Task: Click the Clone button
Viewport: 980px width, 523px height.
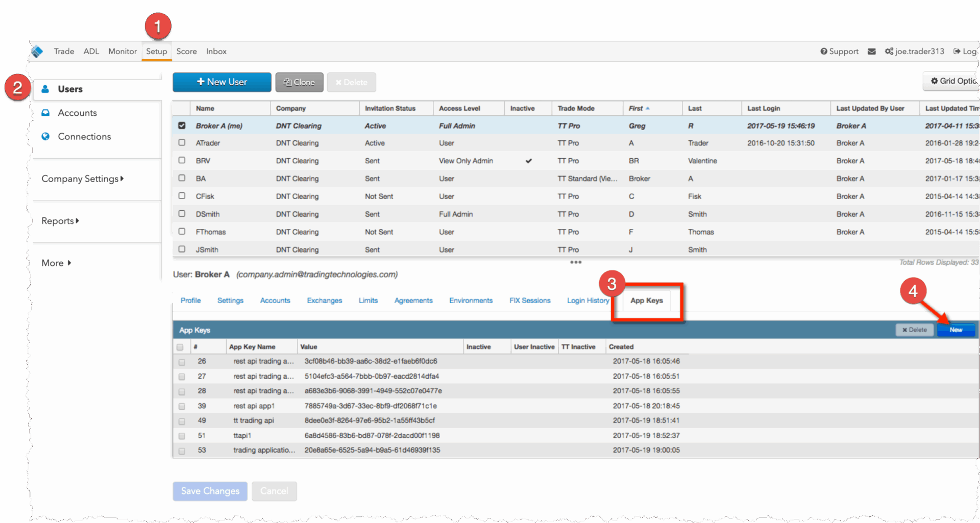Action: click(300, 82)
